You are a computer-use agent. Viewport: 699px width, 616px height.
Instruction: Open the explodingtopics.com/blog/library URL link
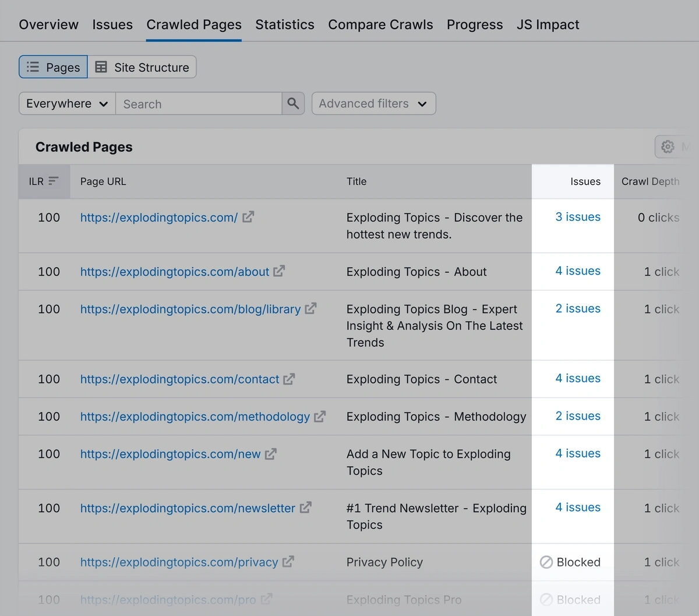pos(190,309)
